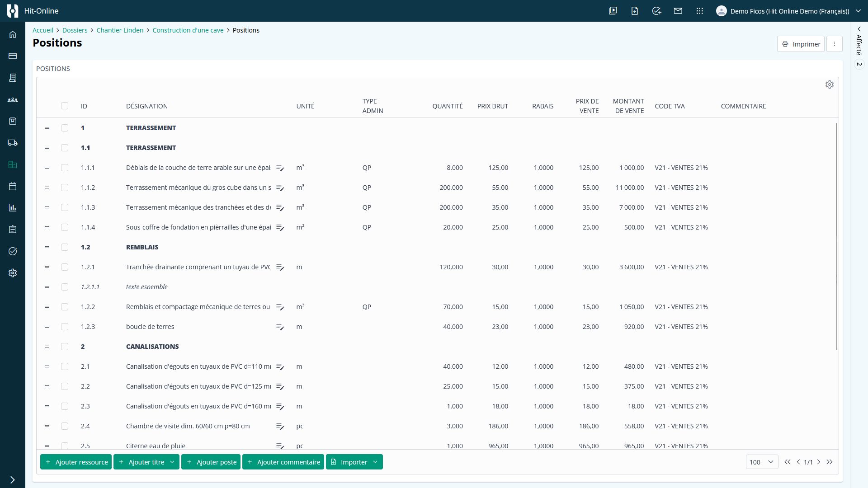
Task: Click the quantity 200,000 of position 1.1.2
Action: pyautogui.click(x=451, y=188)
